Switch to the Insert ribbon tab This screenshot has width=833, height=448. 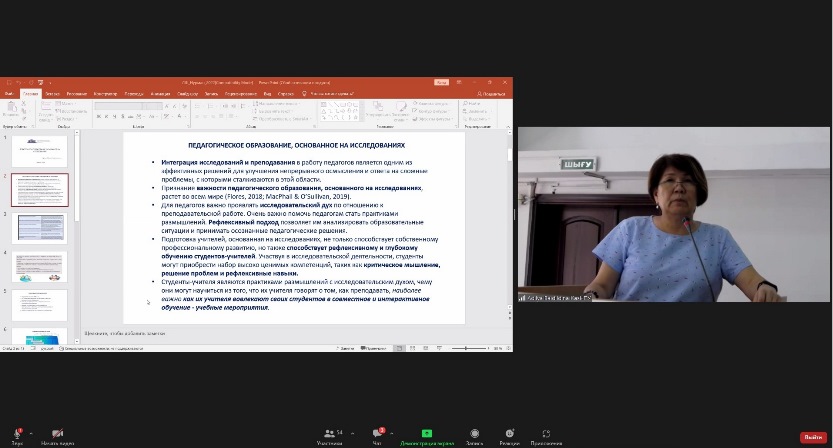click(x=51, y=93)
